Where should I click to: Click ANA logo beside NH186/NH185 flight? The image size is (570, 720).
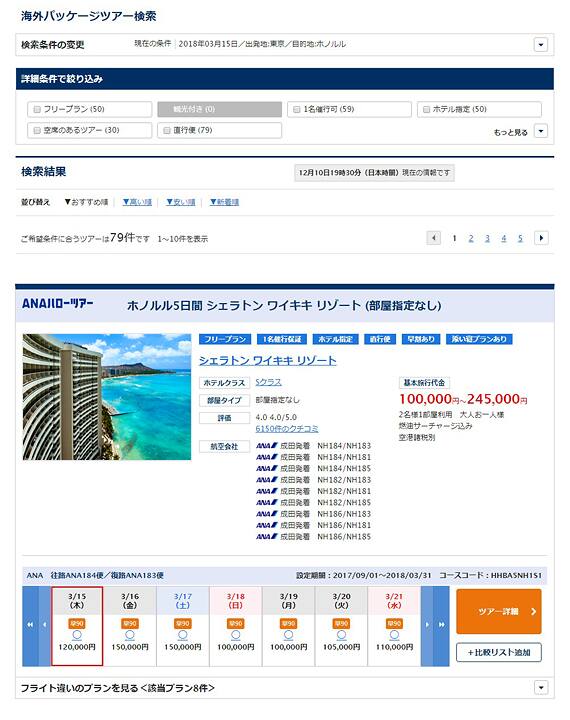pyautogui.click(x=267, y=536)
